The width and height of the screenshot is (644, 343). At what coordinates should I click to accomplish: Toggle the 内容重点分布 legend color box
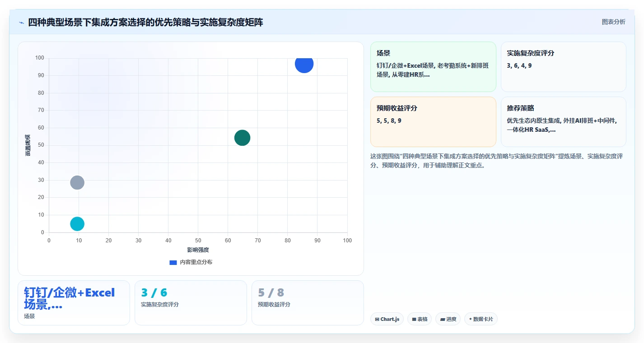173,262
